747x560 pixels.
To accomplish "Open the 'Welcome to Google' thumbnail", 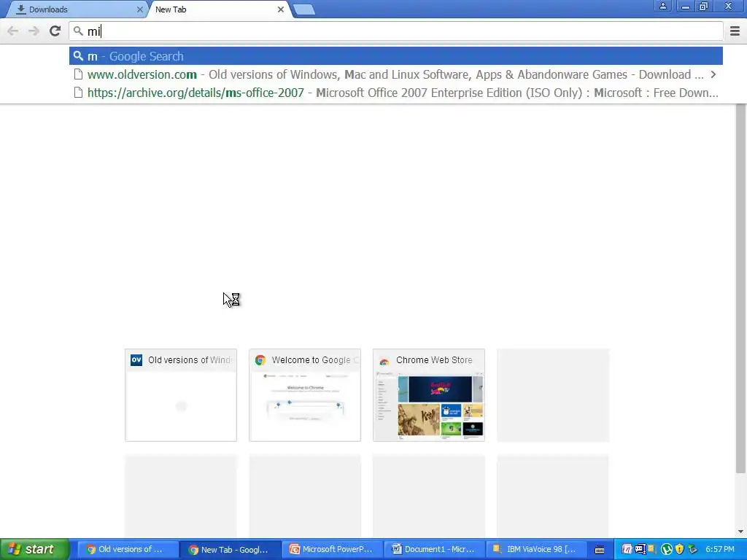I will [x=305, y=395].
